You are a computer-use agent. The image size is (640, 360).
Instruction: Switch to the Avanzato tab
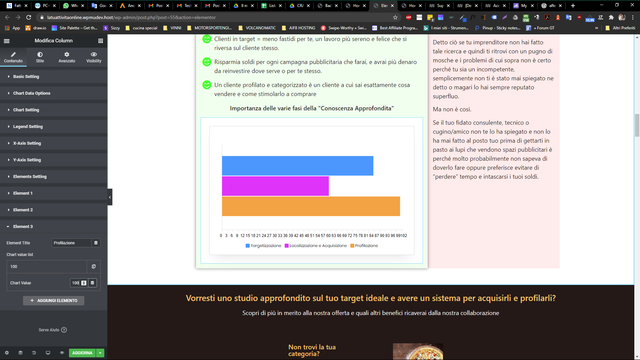pyautogui.click(x=67, y=57)
